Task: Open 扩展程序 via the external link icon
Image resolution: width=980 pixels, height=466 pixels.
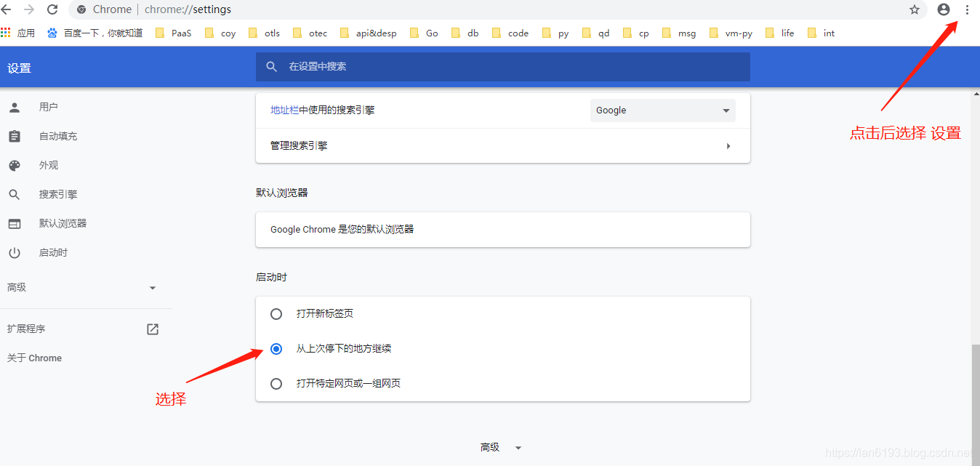Action: tap(152, 329)
